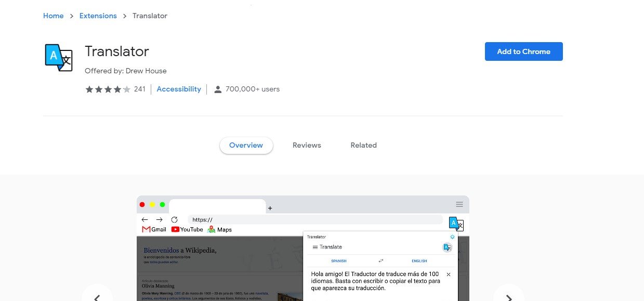The height and width of the screenshot is (301, 644).
Task: Click the '700,000+ users' text
Action: coord(253,89)
